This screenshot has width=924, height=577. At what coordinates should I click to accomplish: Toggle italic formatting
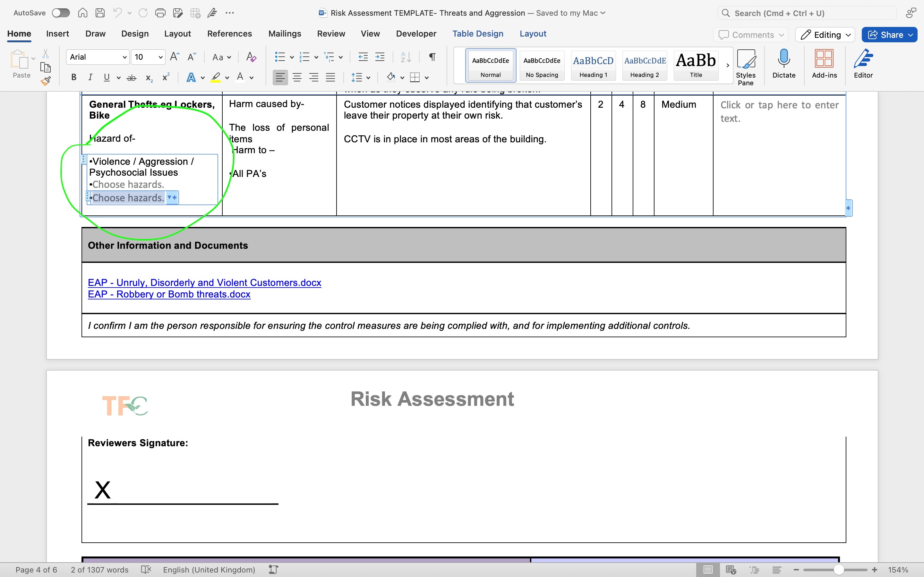coord(90,77)
